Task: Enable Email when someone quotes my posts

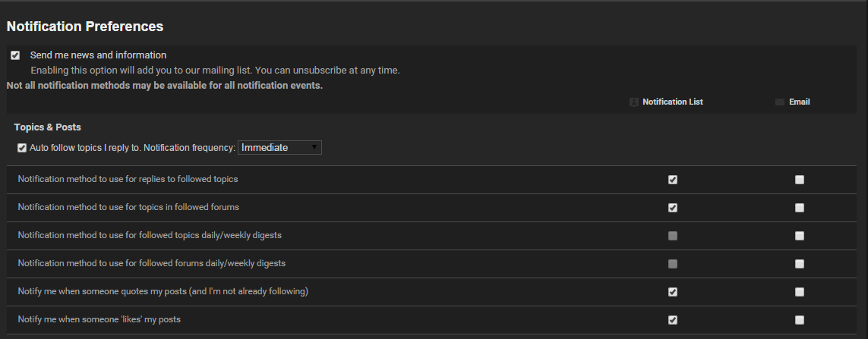Action: [800, 292]
